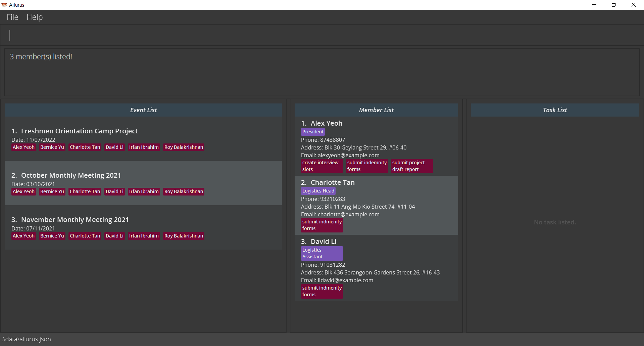The image size is (644, 346).
Task: Click the Logistics Assistant position tag
Action: coord(321,253)
